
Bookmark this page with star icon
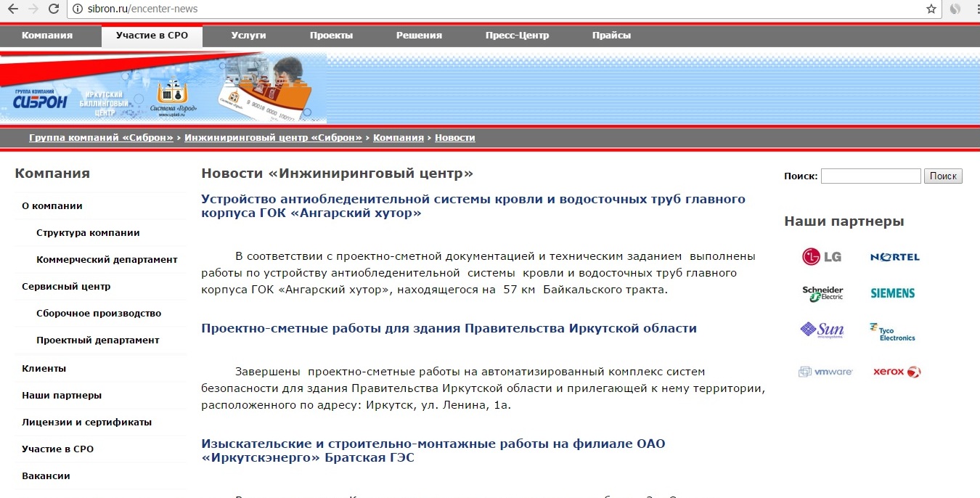point(931,9)
